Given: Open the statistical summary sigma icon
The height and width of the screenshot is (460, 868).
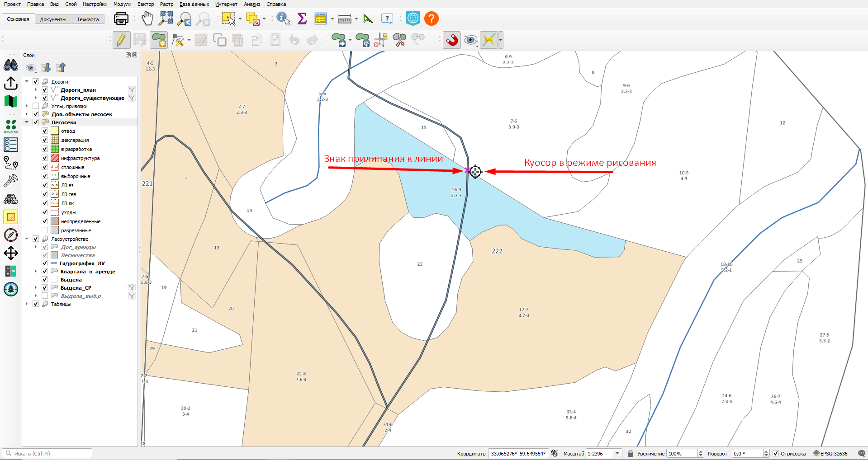Looking at the screenshot, I should pyautogui.click(x=302, y=19).
